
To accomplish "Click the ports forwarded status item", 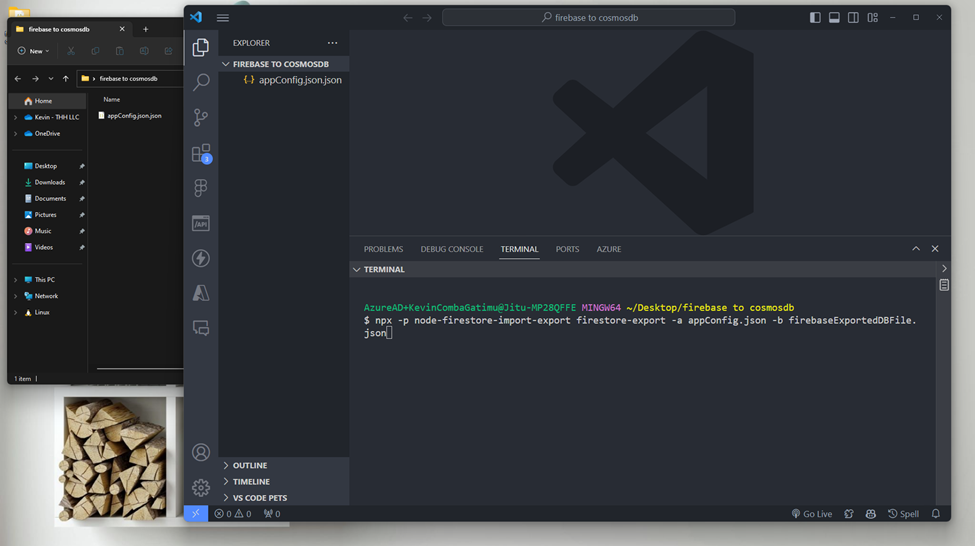I will point(272,514).
